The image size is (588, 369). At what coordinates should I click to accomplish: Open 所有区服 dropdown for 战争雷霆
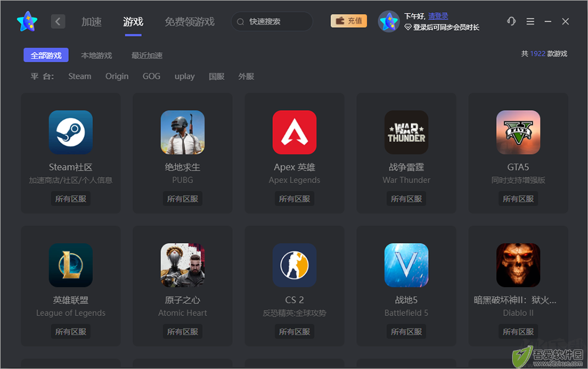[x=406, y=198]
